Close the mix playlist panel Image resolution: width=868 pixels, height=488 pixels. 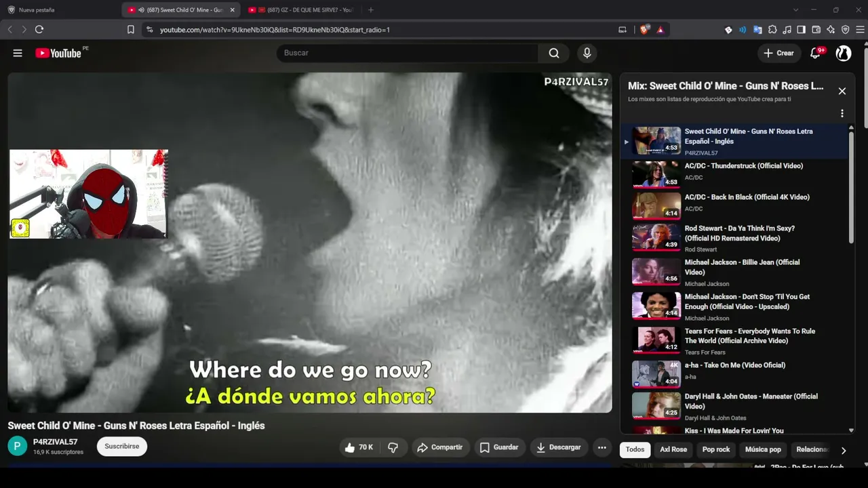[842, 91]
